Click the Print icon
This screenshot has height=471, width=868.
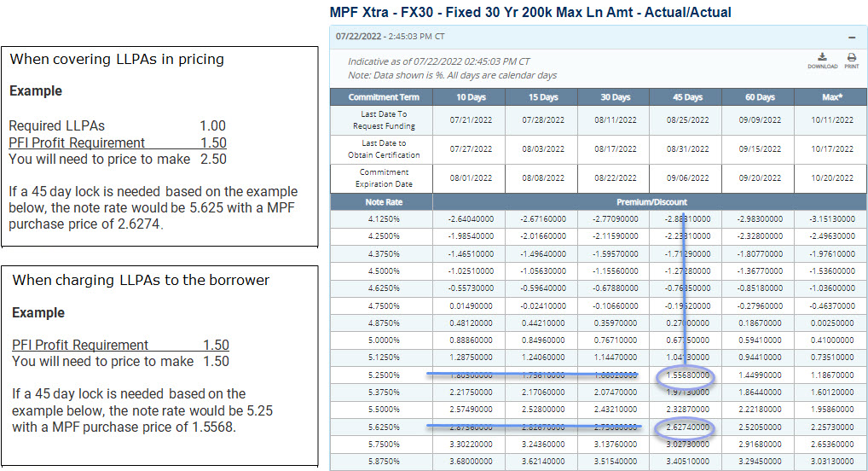coord(852,61)
